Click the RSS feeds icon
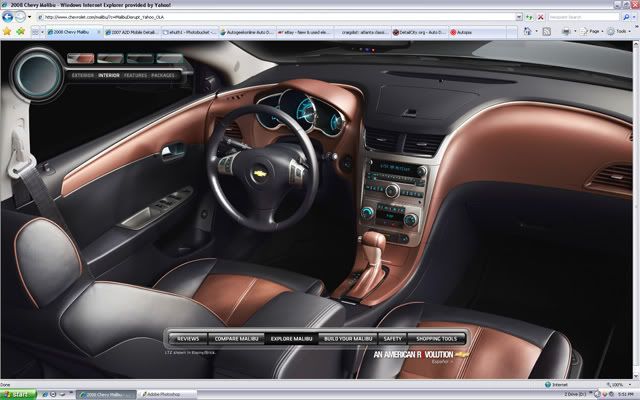640x400 pixels. (547, 31)
